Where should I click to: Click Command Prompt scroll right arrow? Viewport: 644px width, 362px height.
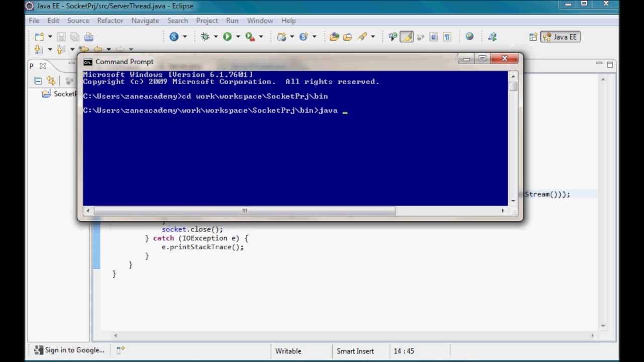click(503, 211)
